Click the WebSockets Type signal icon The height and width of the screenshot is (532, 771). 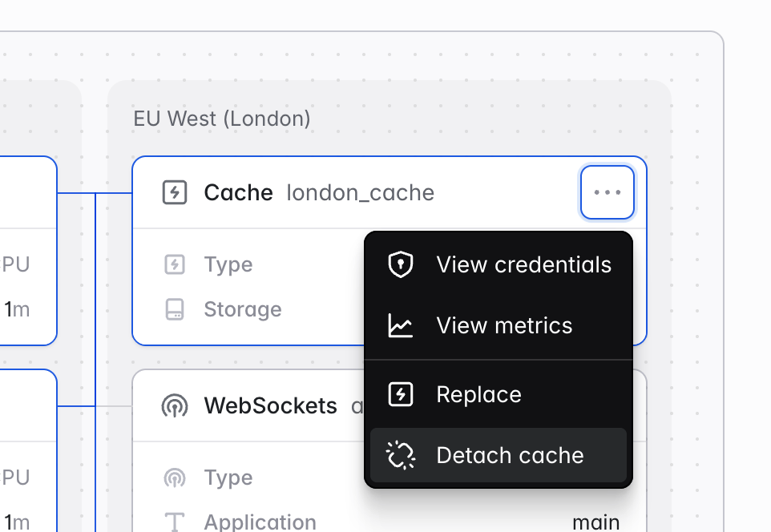pos(175,478)
